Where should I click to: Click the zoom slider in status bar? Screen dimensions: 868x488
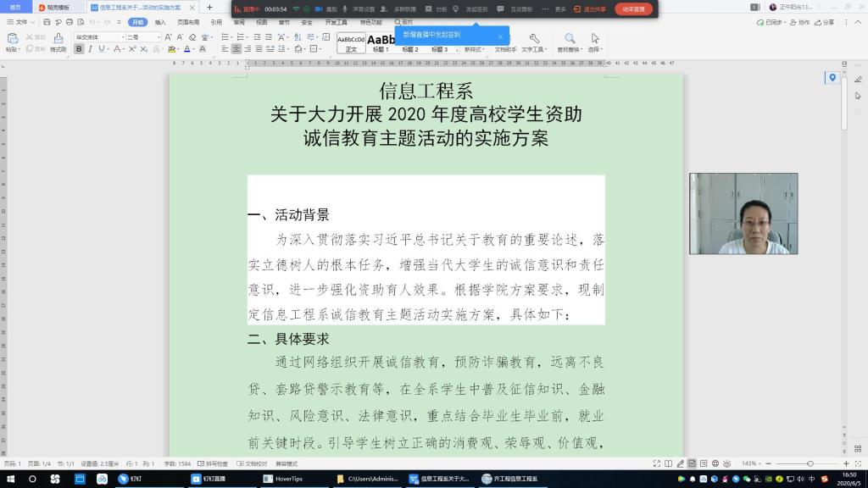(810, 464)
